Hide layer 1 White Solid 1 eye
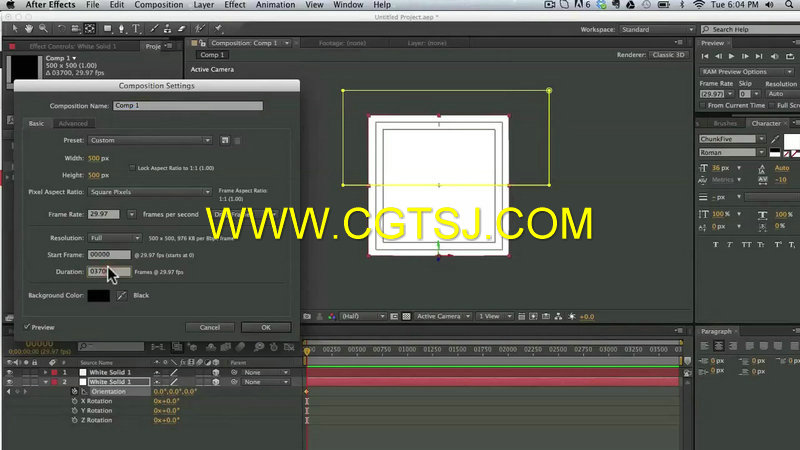The image size is (800, 450). pyautogui.click(x=9, y=372)
